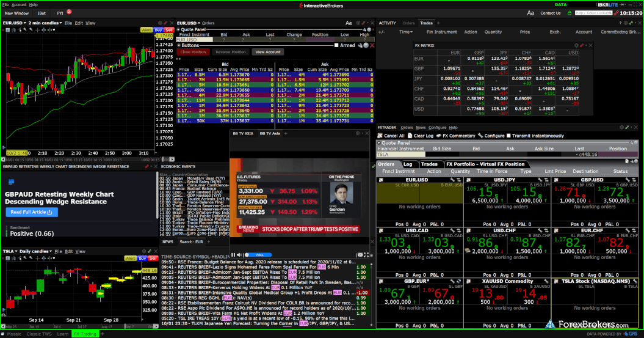Open FX Commentary in FXTrader
644x338 pixels.
[x=455, y=136]
